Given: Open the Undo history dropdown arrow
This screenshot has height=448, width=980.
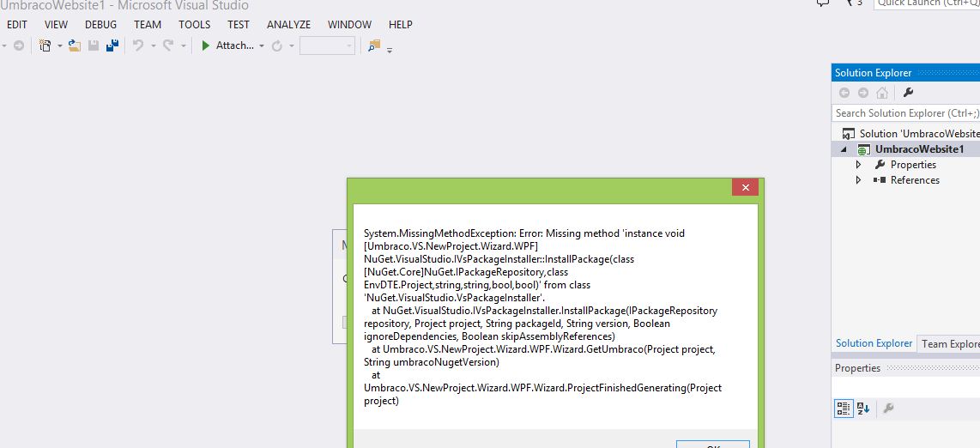Looking at the screenshot, I should [153, 46].
